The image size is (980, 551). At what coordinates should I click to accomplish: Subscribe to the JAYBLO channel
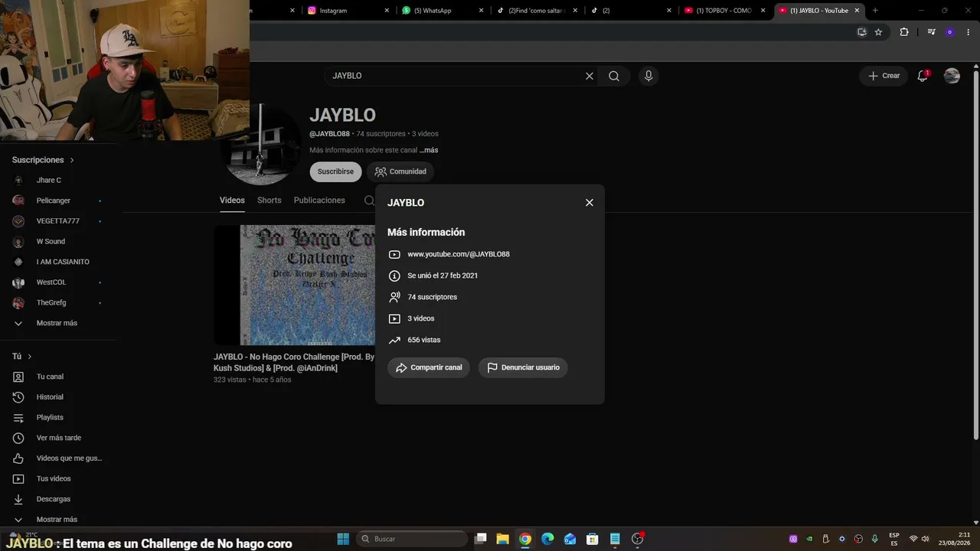pyautogui.click(x=335, y=171)
